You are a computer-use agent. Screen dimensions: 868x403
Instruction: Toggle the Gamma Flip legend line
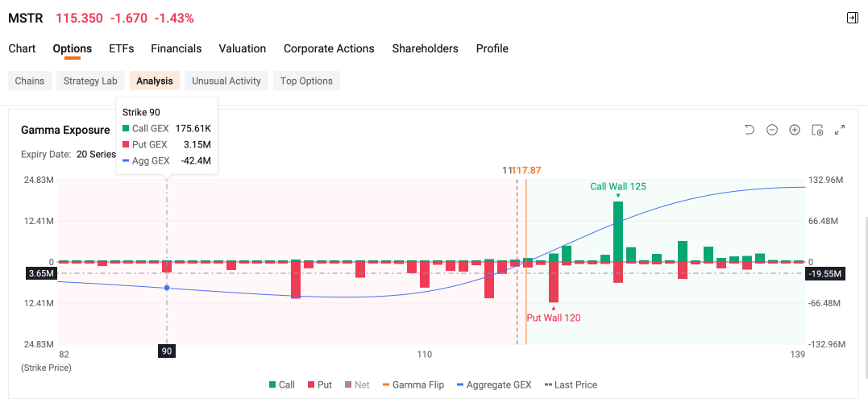click(413, 384)
